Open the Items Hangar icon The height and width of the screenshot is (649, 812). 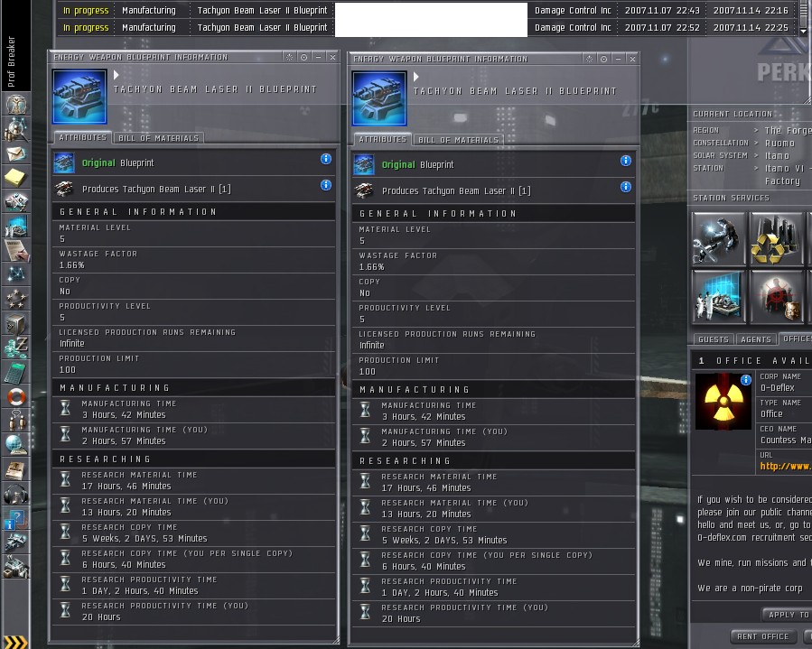coord(16,567)
